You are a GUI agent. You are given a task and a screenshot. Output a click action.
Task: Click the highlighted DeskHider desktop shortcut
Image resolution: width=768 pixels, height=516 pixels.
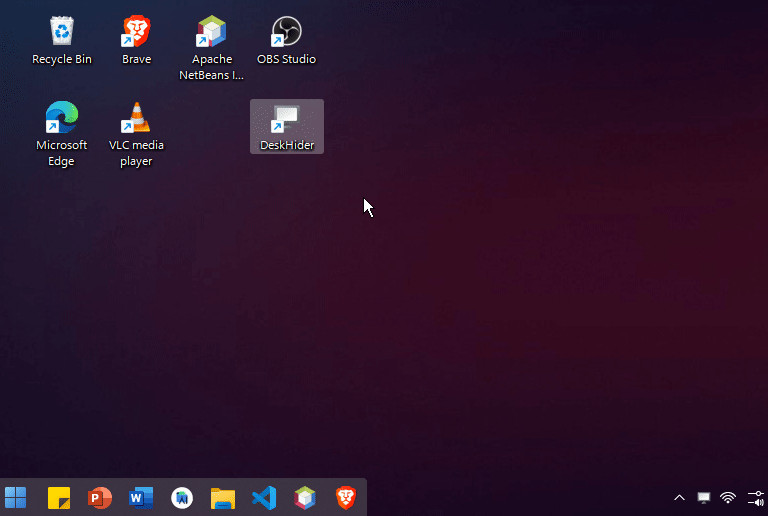point(287,127)
